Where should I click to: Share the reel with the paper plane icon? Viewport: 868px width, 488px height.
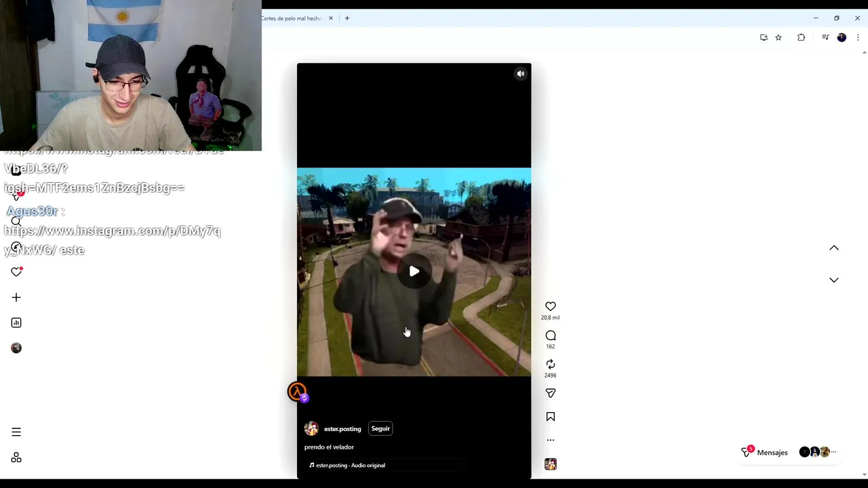[551, 393]
